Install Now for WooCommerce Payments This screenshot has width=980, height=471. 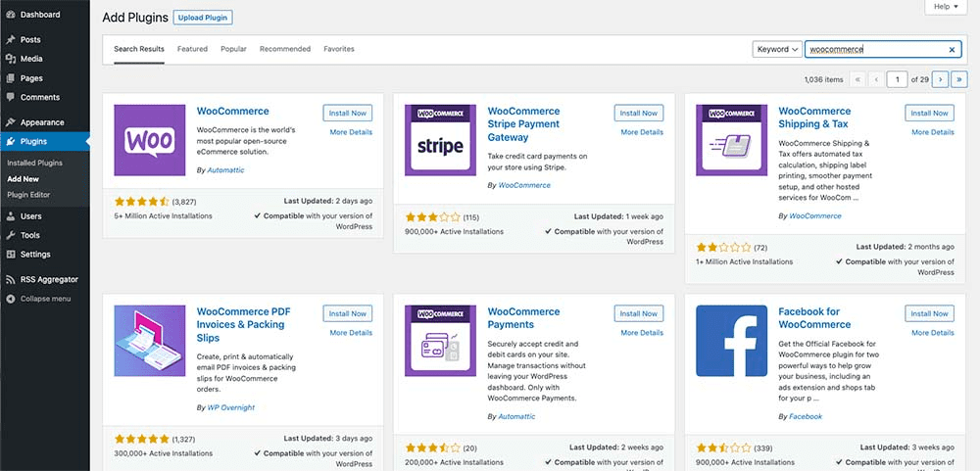(639, 313)
